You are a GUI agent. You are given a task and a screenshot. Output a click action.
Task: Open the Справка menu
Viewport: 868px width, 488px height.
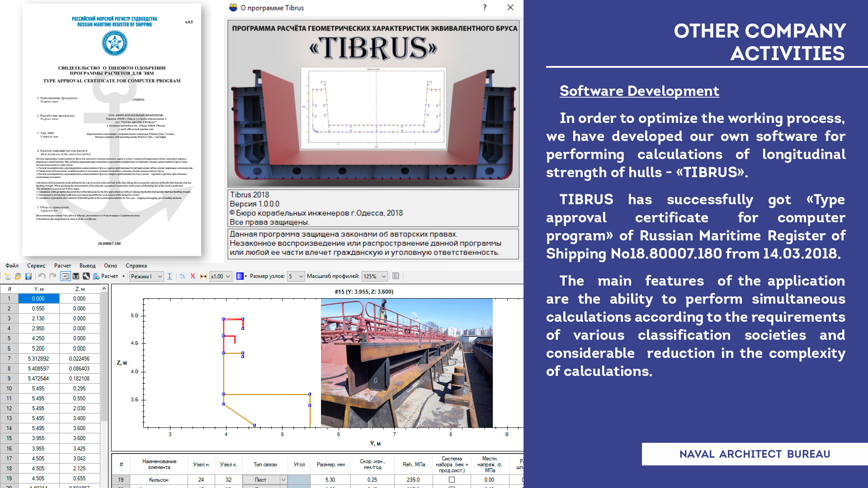(x=136, y=266)
